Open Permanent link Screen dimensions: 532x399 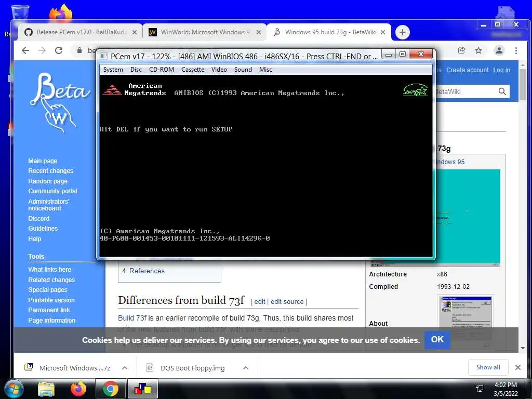pyautogui.click(x=49, y=310)
